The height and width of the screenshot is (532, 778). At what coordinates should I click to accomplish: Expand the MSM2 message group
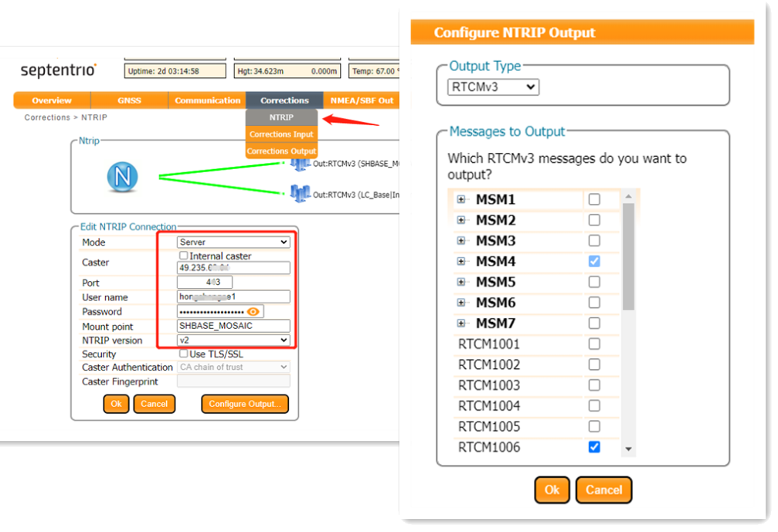tap(461, 220)
